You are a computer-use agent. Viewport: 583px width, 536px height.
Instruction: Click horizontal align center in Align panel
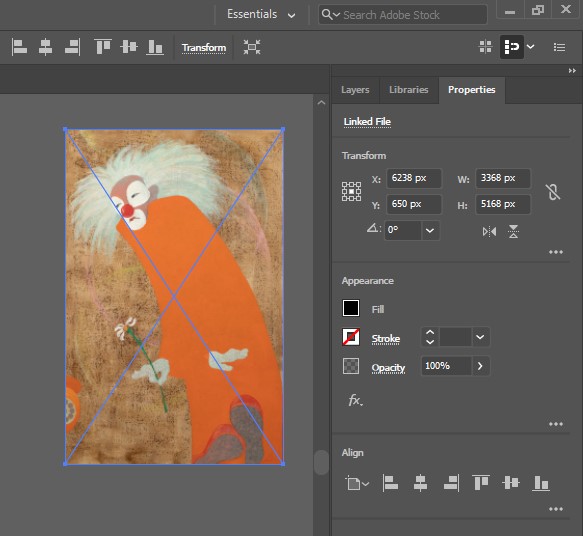coord(420,483)
